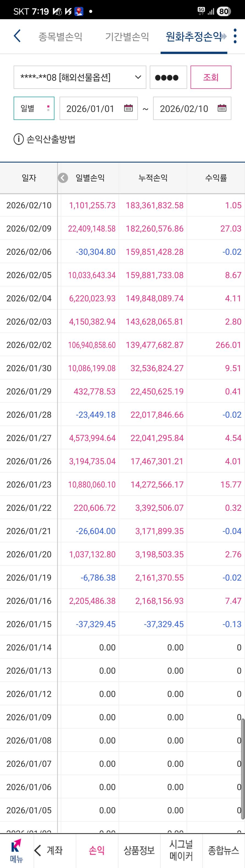
Task: Open the 일별 period type selector
Action: [34, 108]
